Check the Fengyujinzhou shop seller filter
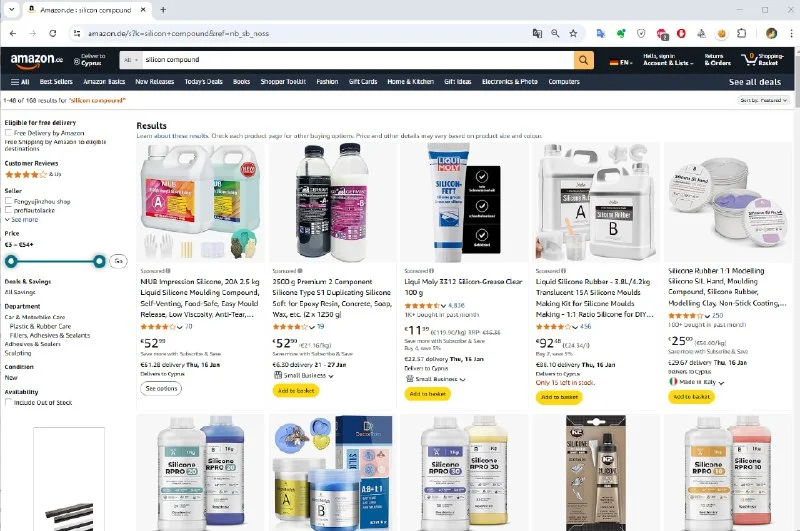 (x=8, y=201)
